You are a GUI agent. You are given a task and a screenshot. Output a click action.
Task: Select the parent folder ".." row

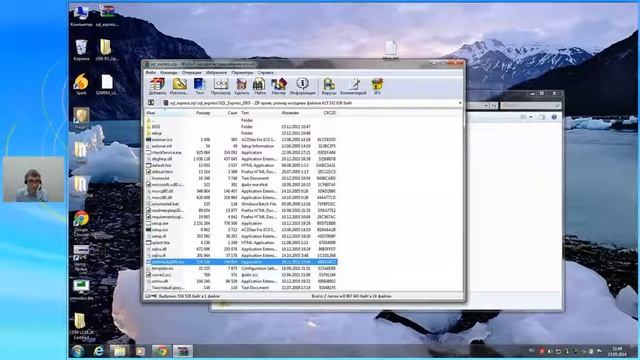pyautogui.click(x=241, y=120)
